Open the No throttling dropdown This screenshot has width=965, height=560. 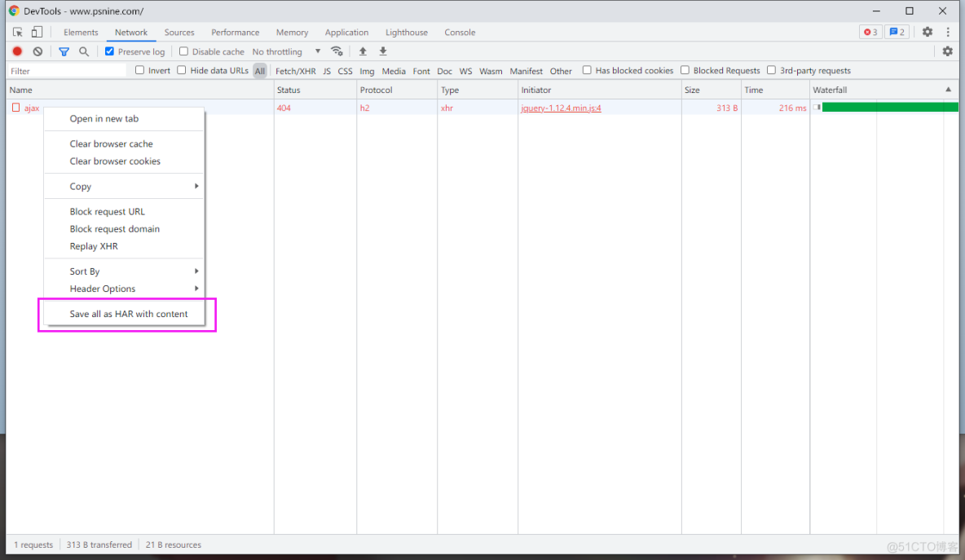click(286, 51)
